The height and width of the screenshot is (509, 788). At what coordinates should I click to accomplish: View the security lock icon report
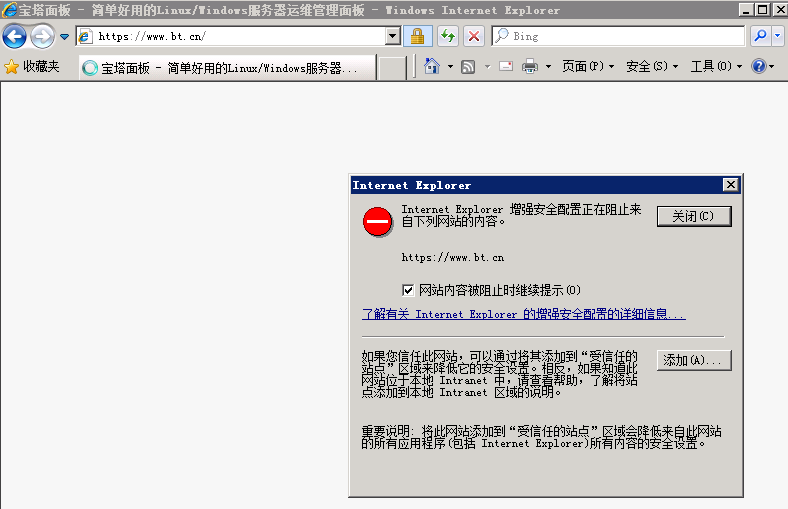418,36
